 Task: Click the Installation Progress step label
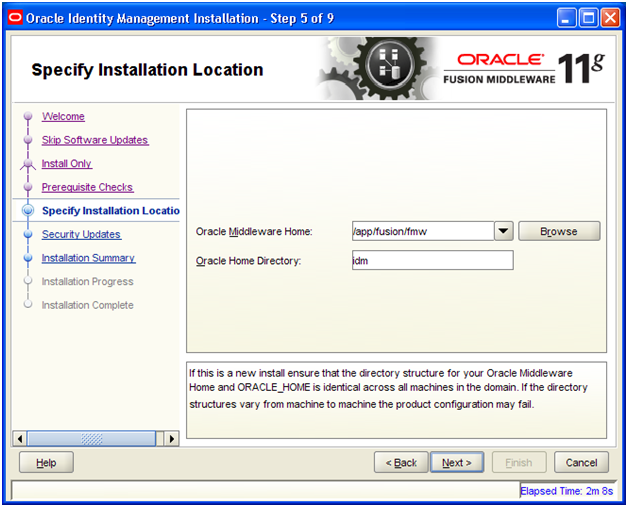click(87, 282)
